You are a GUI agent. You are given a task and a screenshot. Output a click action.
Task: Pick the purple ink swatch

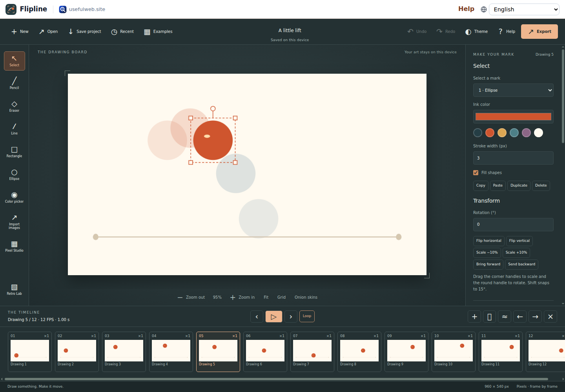pos(526,133)
